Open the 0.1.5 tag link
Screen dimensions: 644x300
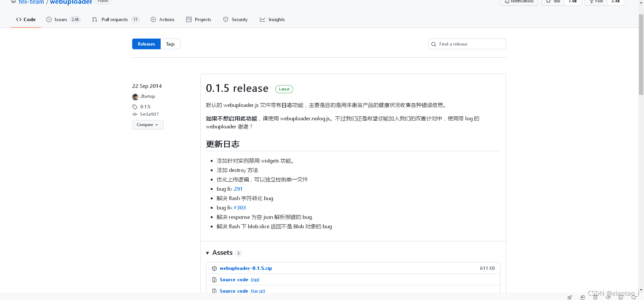145,107
